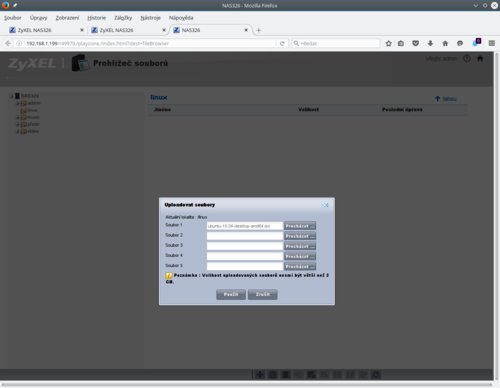Open a new tab with plus icon
The height and width of the screenshot is (388, 500).
coord(258,30)
